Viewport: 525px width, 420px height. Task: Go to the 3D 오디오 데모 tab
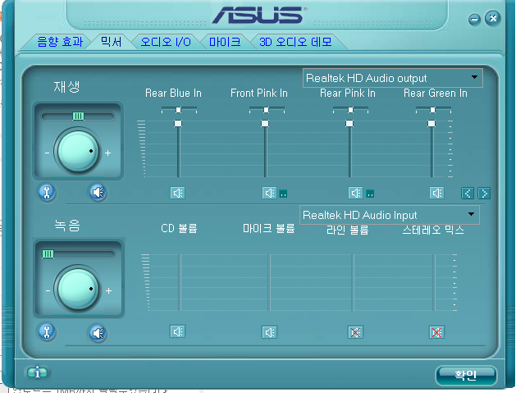pos(295,42)
